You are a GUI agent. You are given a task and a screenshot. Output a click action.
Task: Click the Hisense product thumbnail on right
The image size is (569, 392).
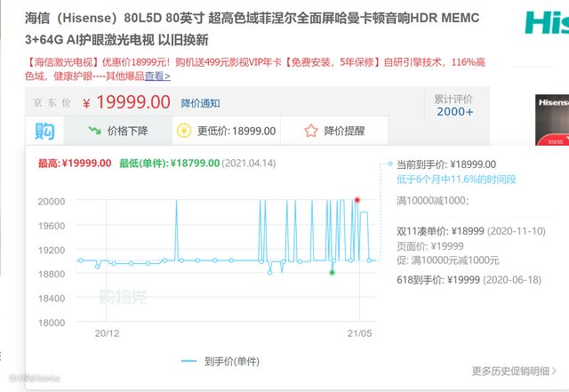coord(552,120)
